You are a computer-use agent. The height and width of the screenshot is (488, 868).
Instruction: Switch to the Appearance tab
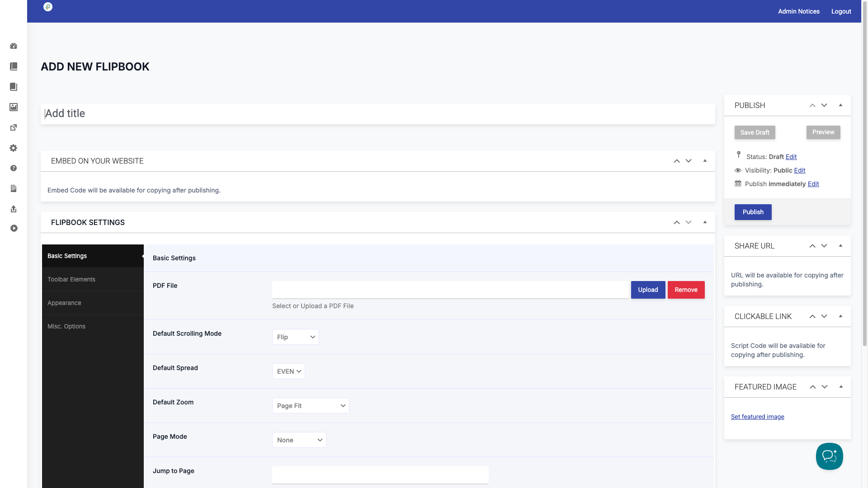coord(64,303)
